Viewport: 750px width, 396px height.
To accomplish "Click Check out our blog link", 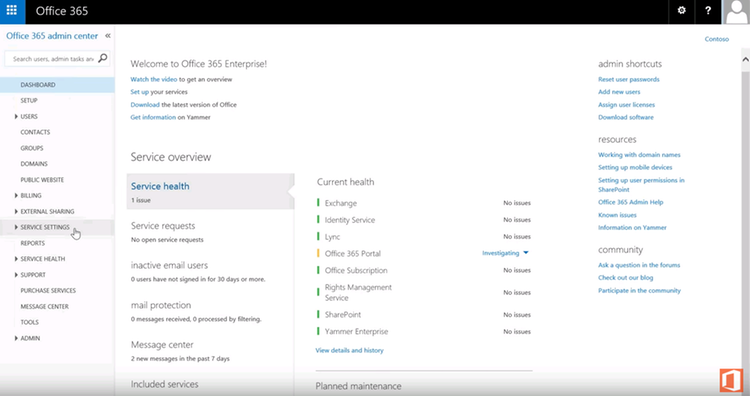I will point(625,277).
